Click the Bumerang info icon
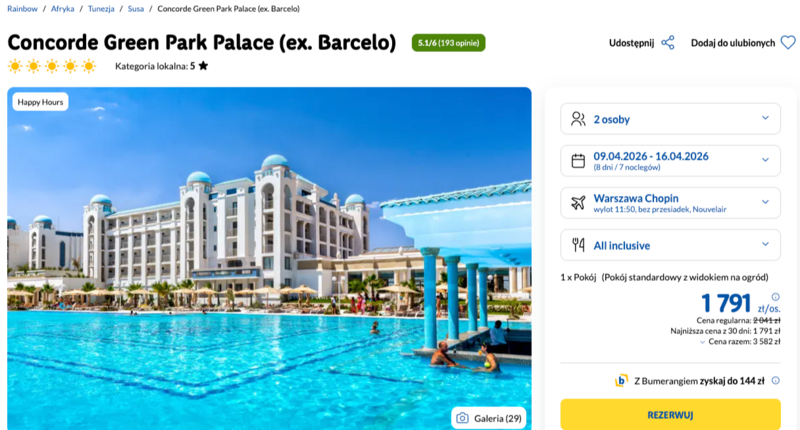800x430 pixels. (x=776, y=381)
